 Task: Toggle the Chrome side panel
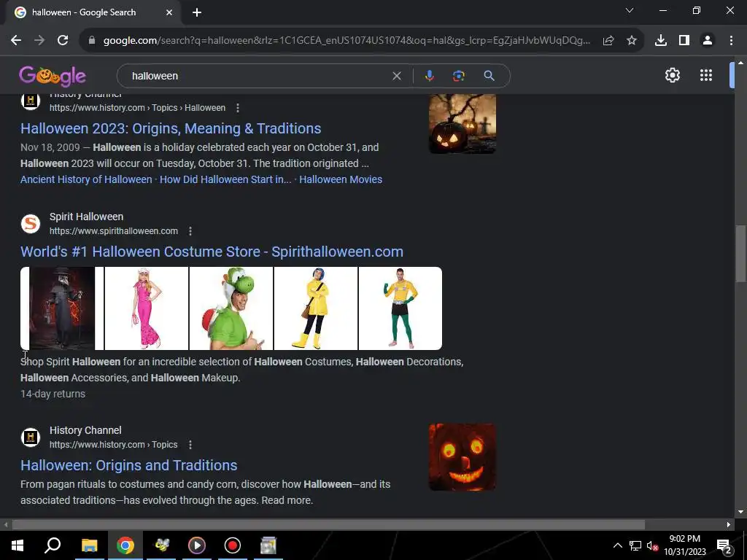click(684, 41)
